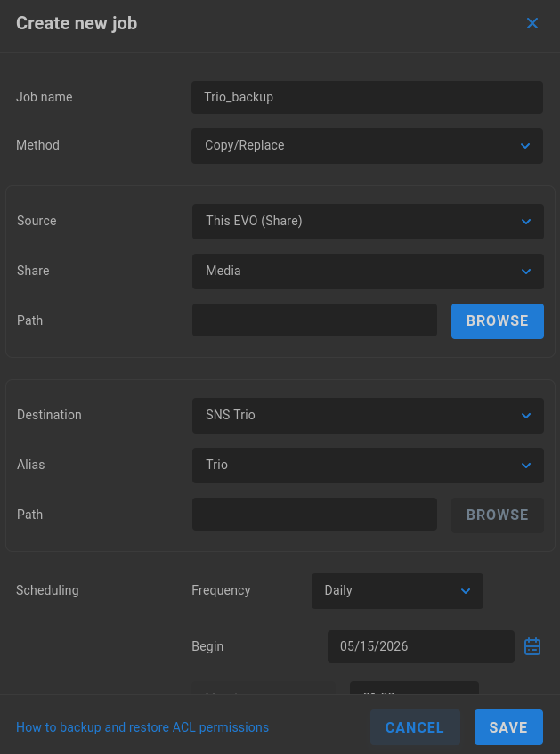This screenshot has height=754, width=560.
Task: Click the Job name label
Action: click(x=45, y=97)
